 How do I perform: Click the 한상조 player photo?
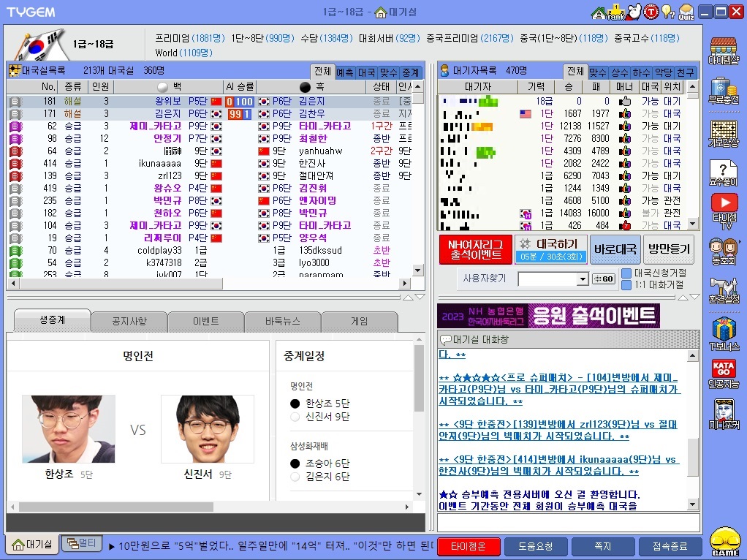point(69,429)
